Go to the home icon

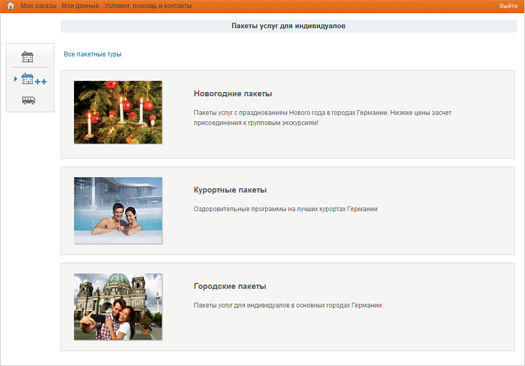[x=10, y=6]
